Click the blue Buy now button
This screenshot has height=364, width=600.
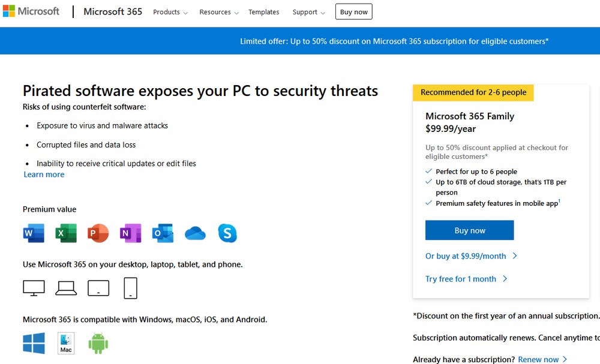[469, 230]
